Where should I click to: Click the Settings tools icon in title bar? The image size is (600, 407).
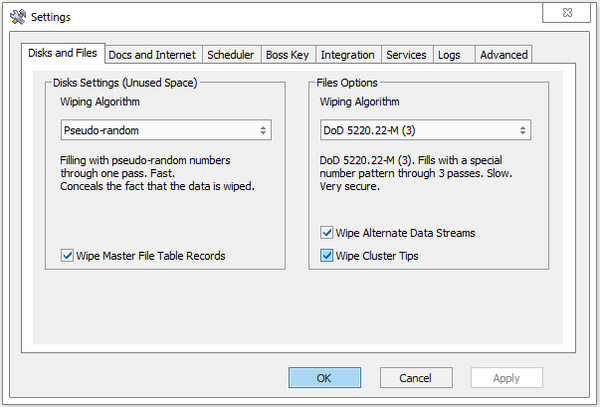coord(18,17)
